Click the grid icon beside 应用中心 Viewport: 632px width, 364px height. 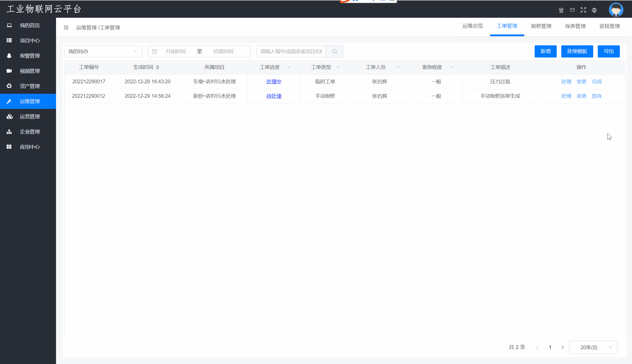click(9, 147)
